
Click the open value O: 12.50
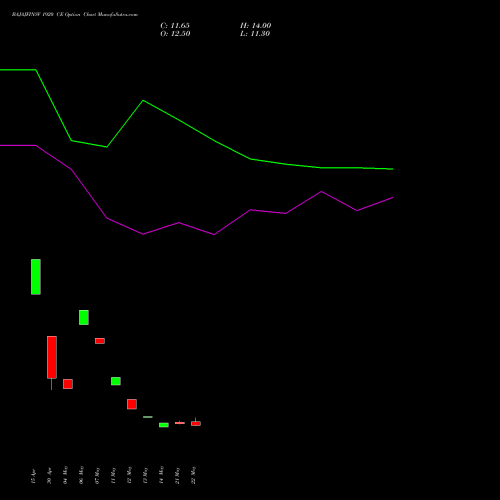(x=175, y=34)
